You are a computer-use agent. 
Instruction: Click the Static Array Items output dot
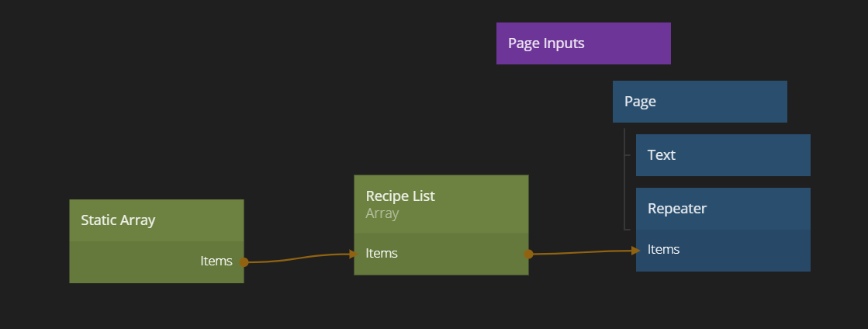point(244,262)
